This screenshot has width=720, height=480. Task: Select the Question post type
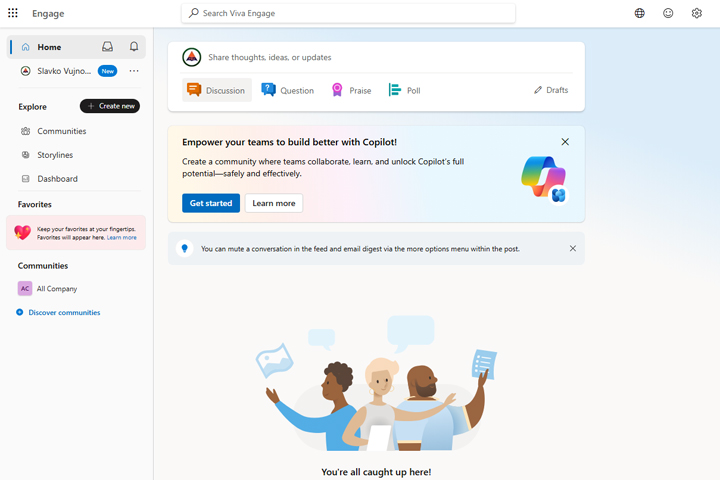(x=287, y=90)
